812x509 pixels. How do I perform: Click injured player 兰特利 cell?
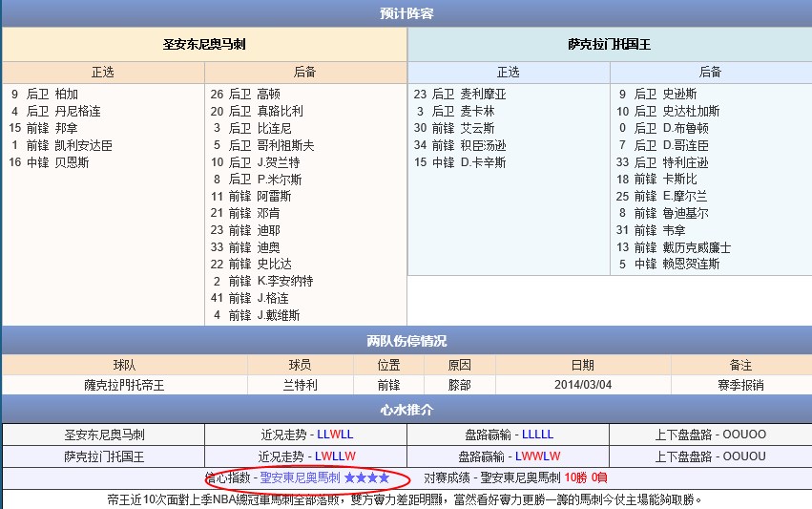pos(301,385)
